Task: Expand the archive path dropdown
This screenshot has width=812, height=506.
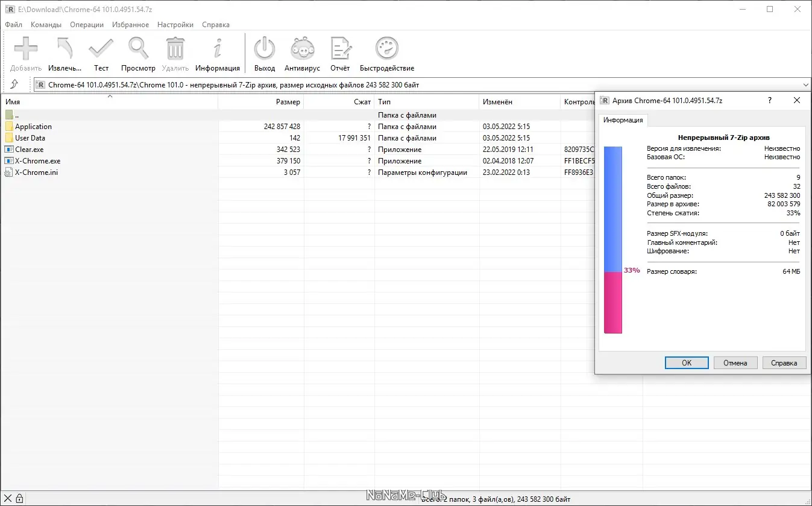Action: pyautogui.click(x=805, y=85)
